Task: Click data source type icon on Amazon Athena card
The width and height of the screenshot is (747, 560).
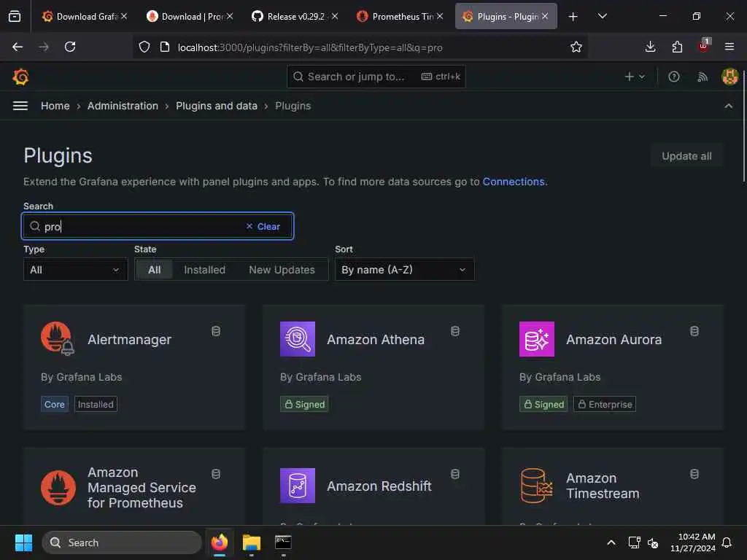Action: click(x=455, y=331)
